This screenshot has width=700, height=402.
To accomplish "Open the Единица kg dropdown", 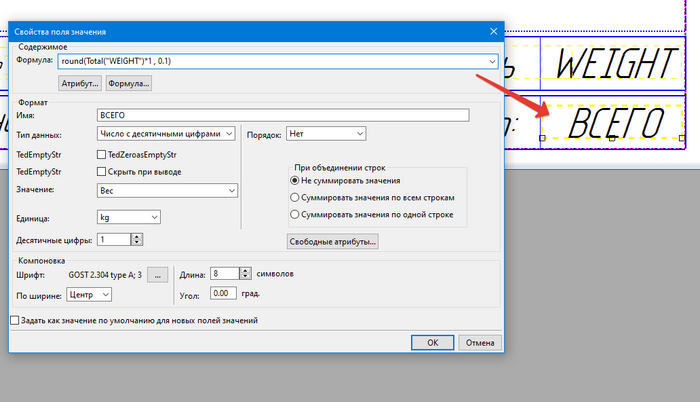I will pyautogui.click(x=129, y=218).
